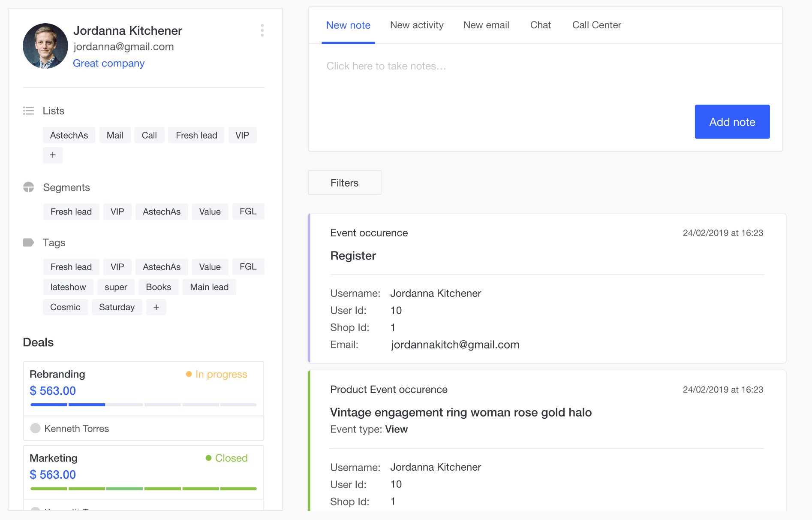Click the Rebranding deal progress bar
Viewport: 812px width, 520px height.
click(143, 405)
